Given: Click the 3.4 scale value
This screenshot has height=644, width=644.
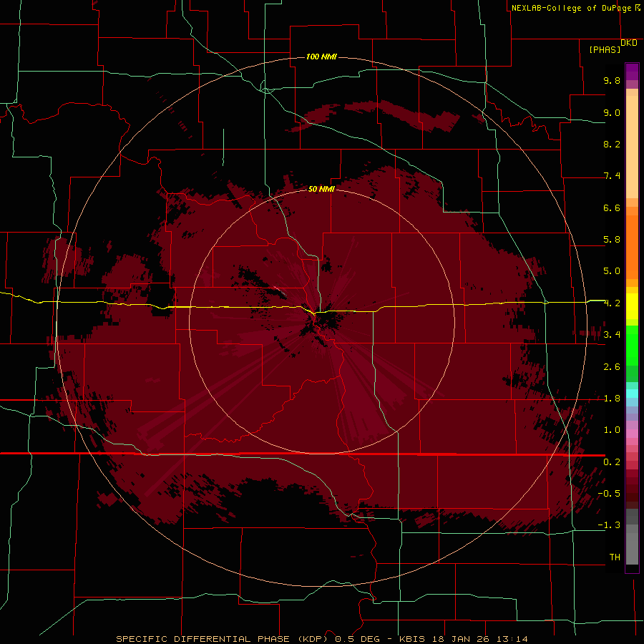Looking at the screenshot, I should click(x=612, y=335).
